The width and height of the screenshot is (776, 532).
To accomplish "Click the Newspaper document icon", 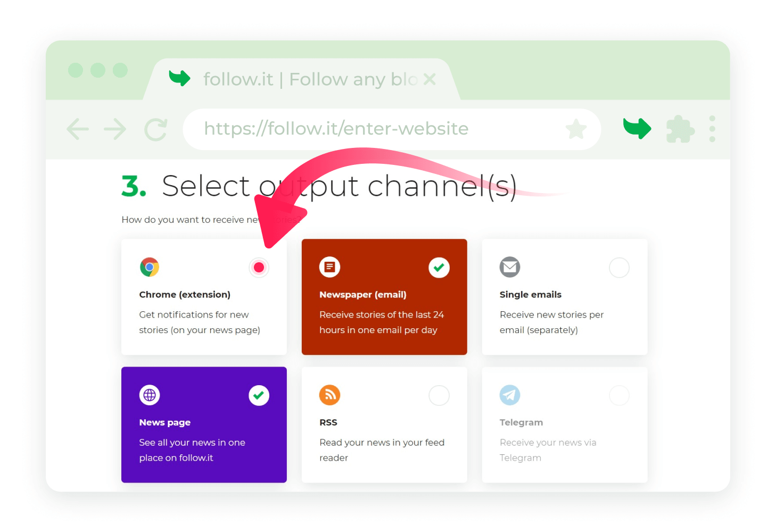I will point(329,267).
